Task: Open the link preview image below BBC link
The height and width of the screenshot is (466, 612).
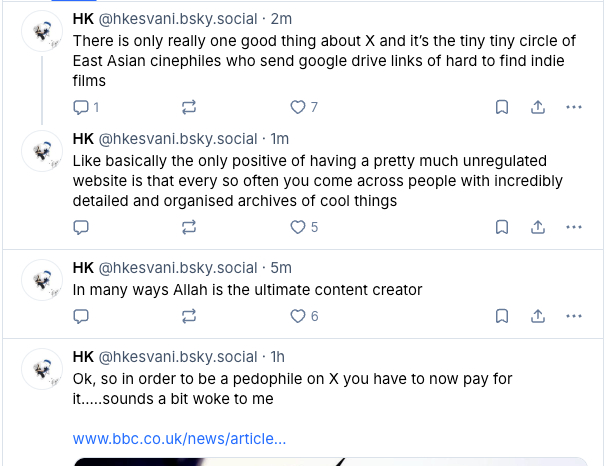Action: (x=330, y=461)
